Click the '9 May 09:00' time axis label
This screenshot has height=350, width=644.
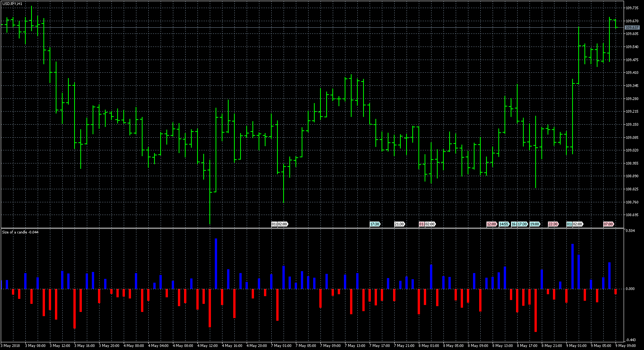click(626, 346)
